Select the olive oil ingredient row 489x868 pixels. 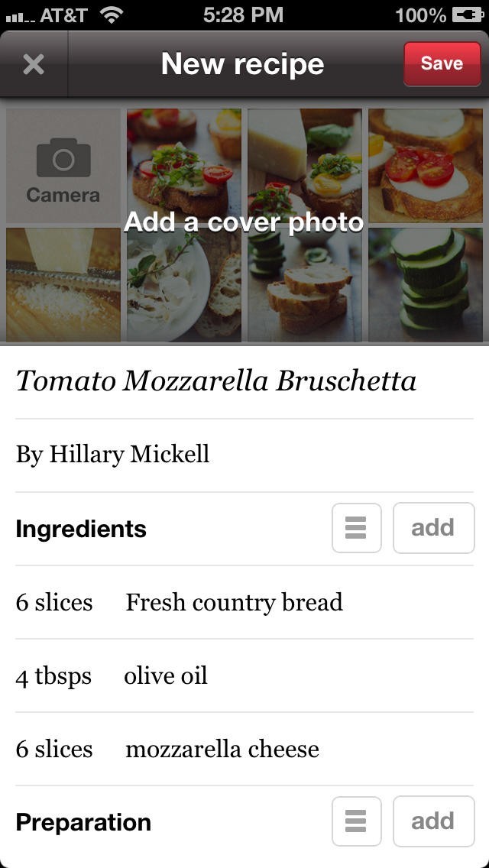pyautogui.click(x=166, y=676)
